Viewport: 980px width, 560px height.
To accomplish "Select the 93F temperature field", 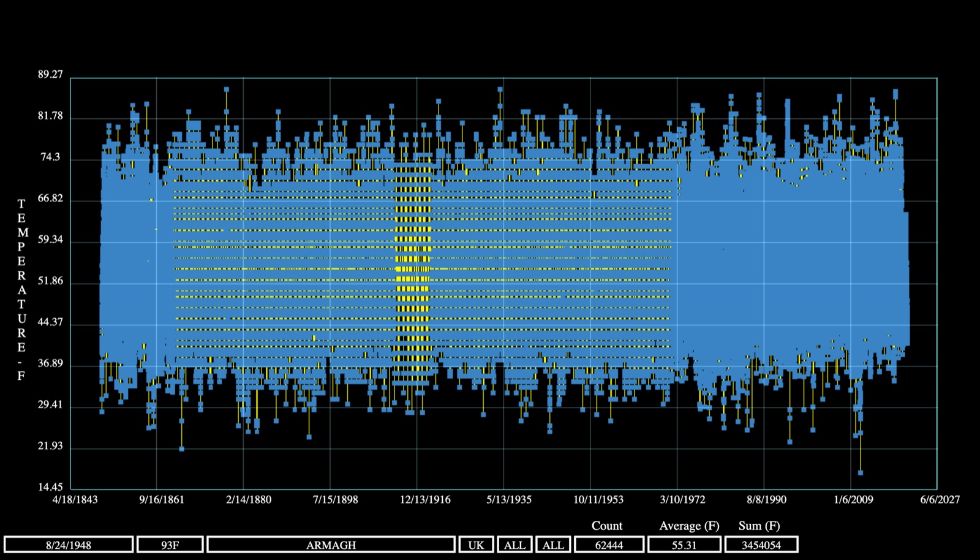I will pos(170,545).
